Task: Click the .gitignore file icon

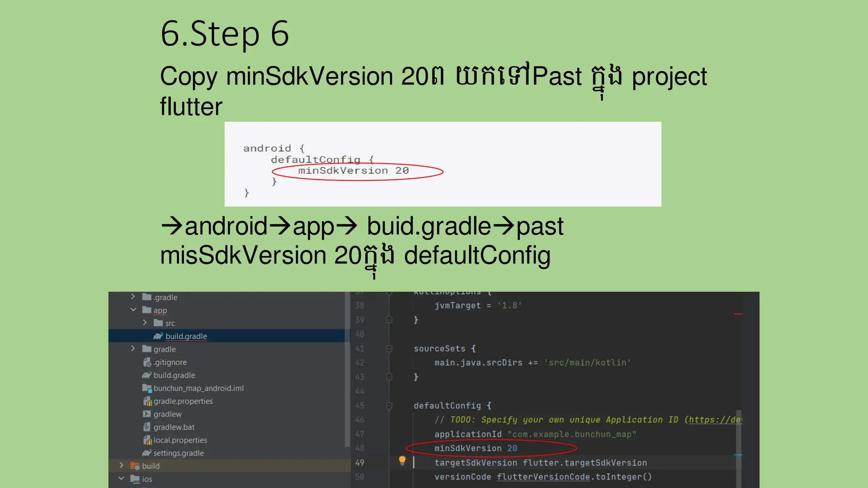Action: (x=147, y=362)
